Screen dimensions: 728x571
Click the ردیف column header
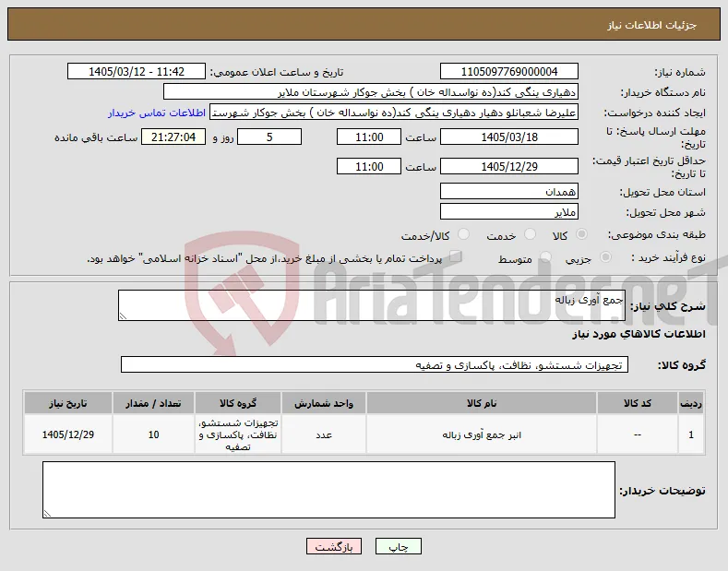691,403
